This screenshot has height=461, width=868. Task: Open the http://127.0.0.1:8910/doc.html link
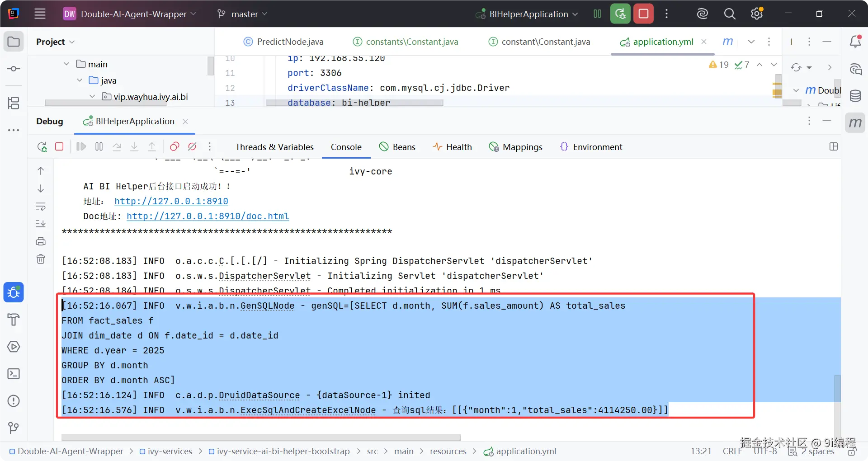pyautogui.click(x=208, y=216)
